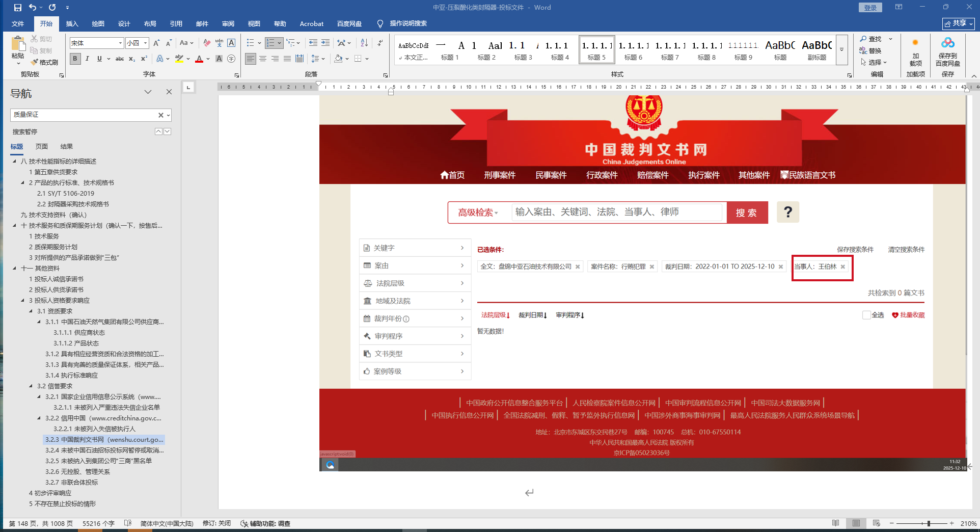Show the 结果 tab in the navigation pane
The width and height of the screenshot is (980, 532).
coord(67,147)
